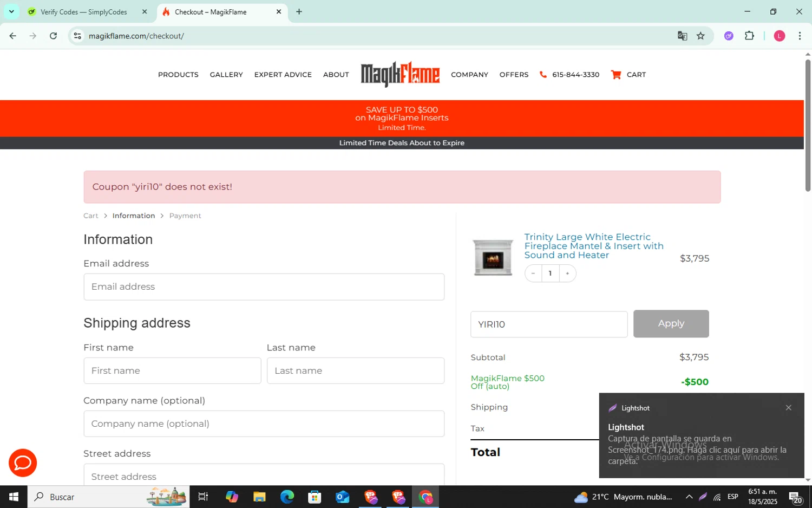
Task: Click the ESP language indicator
Action: point(733,497)
